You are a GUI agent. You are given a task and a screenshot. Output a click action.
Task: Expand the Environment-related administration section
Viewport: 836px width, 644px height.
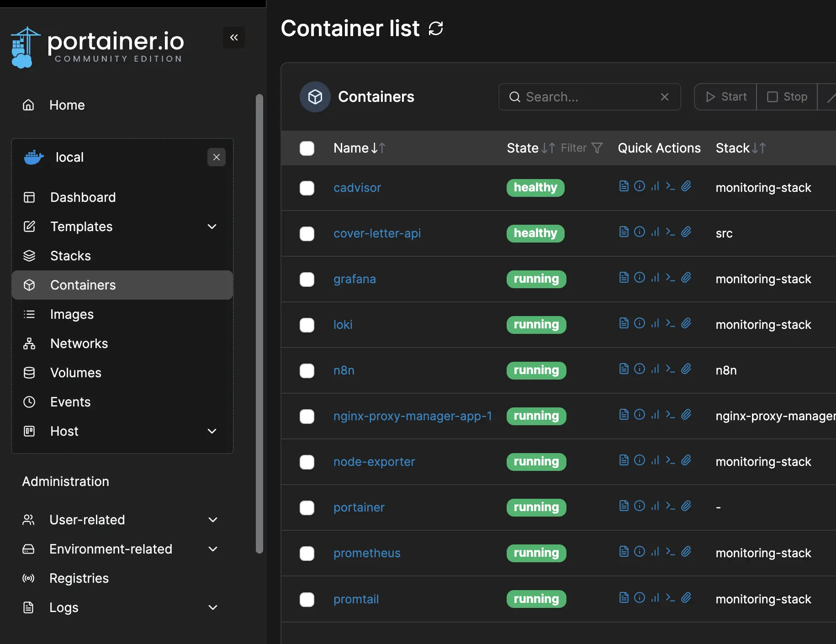212,549
